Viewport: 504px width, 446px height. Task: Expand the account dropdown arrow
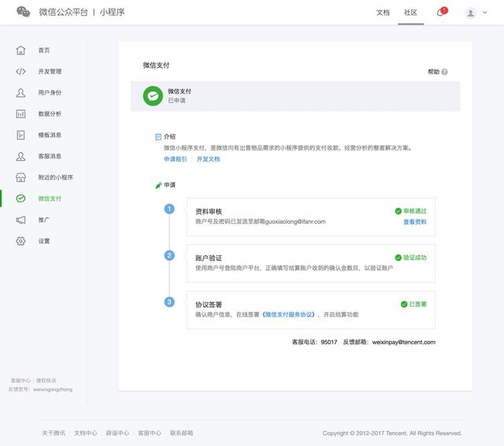tap(485, 13)
